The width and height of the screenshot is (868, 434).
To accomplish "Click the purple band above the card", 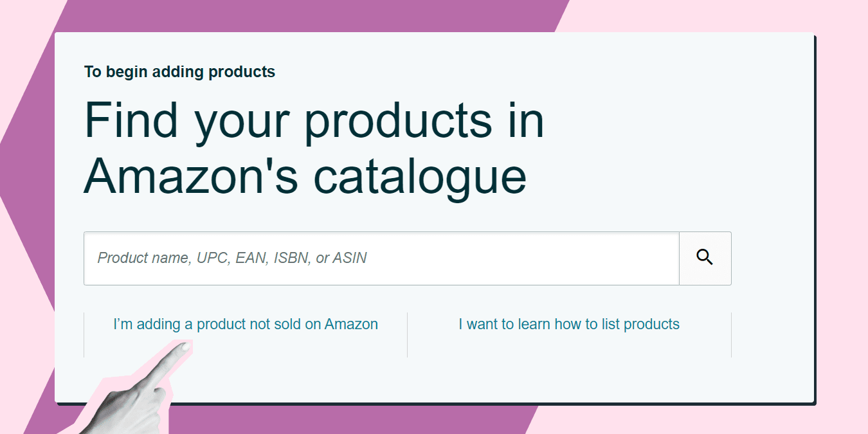I will [309, 15].
